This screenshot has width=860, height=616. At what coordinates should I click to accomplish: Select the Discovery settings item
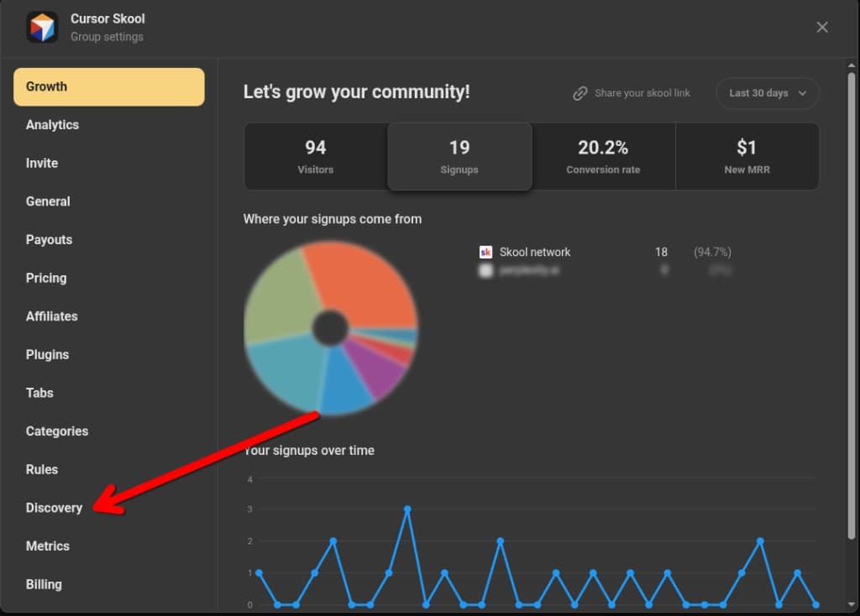click(x=54, y=508)
